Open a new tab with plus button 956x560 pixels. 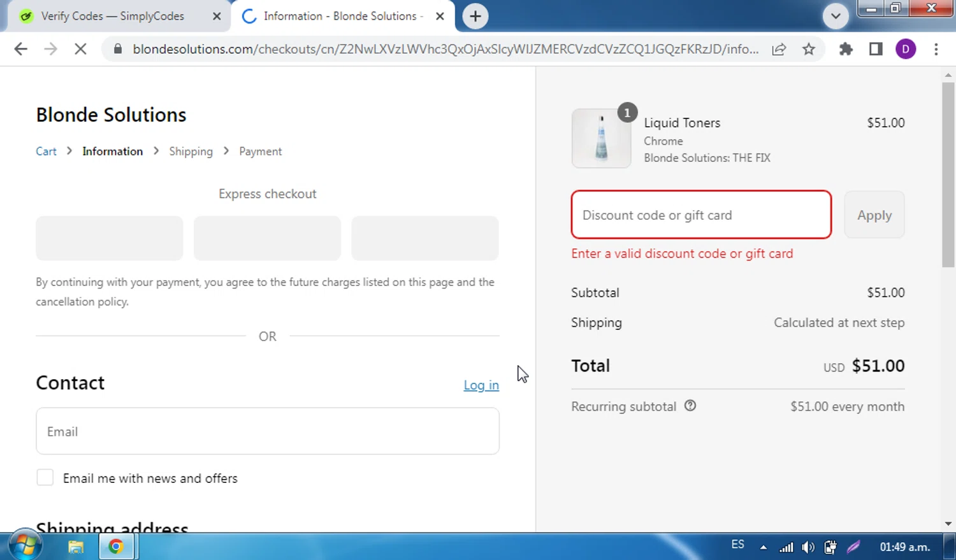(475, 16)
